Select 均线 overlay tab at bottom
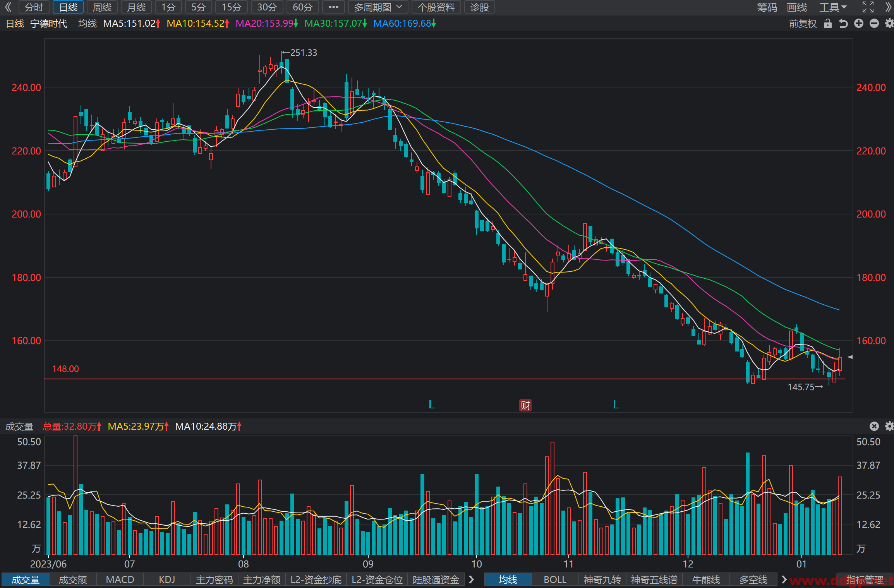894x588 pixels. pos(508,579)
